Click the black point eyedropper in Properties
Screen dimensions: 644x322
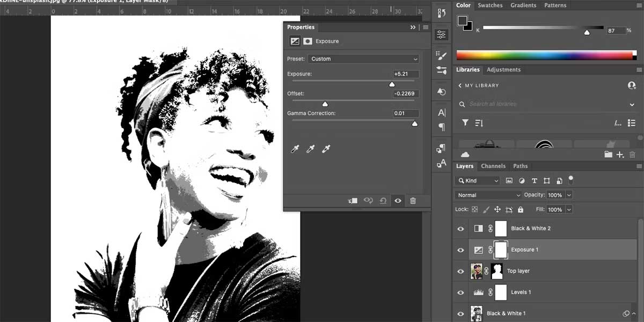294,149
